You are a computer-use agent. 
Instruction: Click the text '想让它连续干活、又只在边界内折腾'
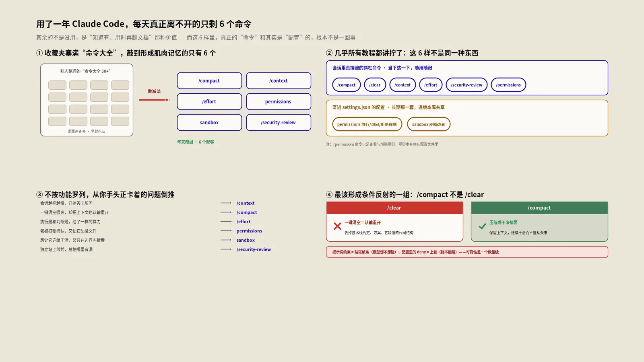pos(72,240)
